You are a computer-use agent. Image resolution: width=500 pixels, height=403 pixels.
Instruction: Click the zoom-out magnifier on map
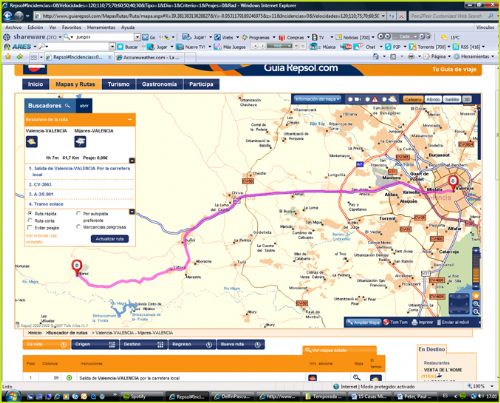pyautogui.click(x=476, y=312)
